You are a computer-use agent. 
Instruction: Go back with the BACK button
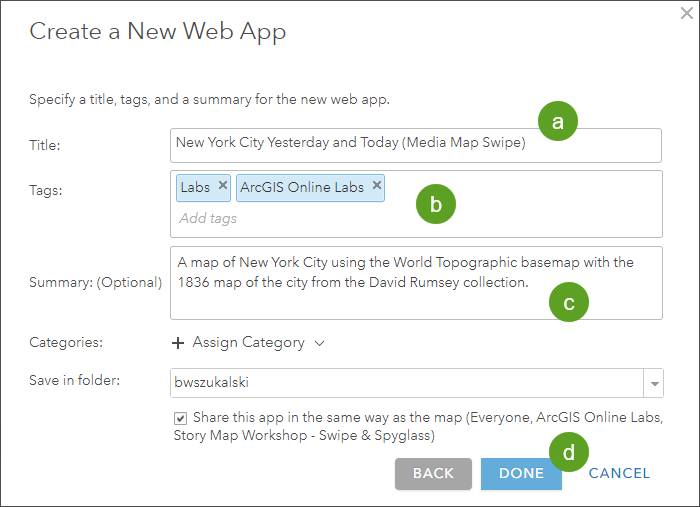433,474
